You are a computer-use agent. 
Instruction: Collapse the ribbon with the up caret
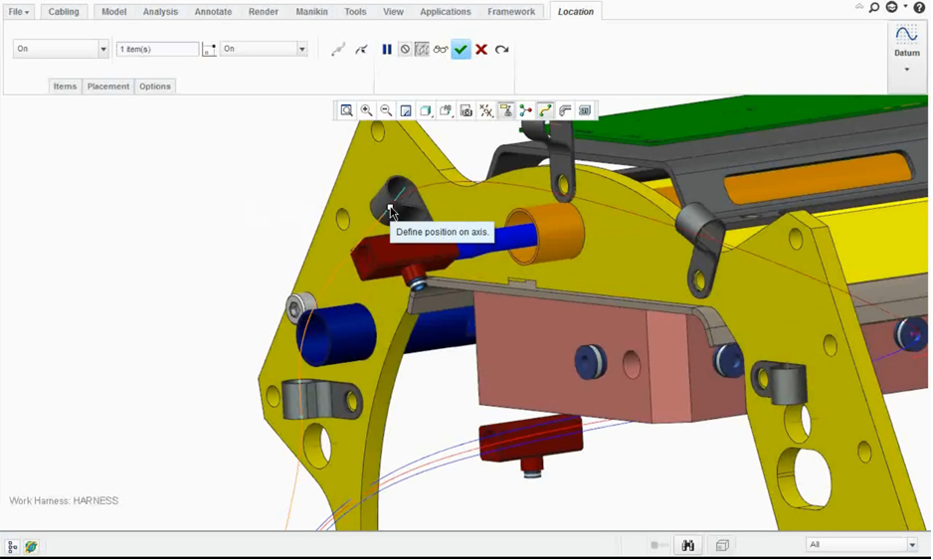pos(859,7)
